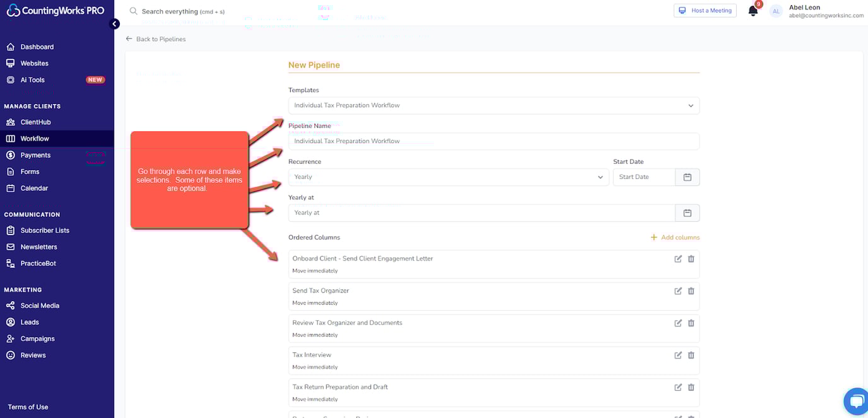This screenshot has height=418, width=868.
Task: Open PracticeBot under Communication
Action: [39, 263]
